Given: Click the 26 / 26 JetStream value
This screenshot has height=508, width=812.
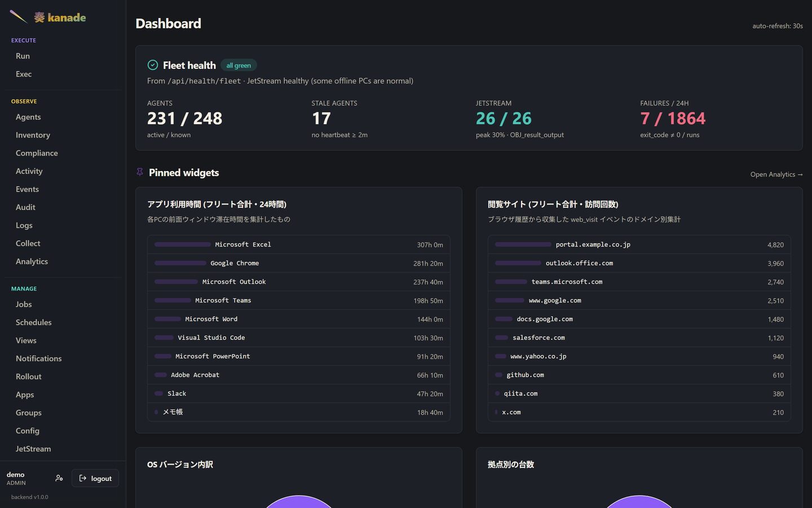Looking at the screenshot, I should tap(504, 119).
